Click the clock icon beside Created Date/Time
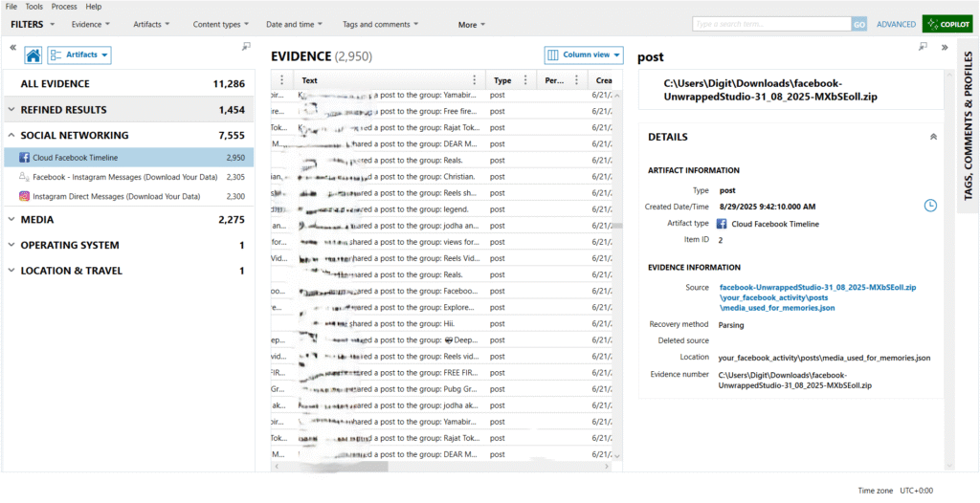 (x=930, y=205)
